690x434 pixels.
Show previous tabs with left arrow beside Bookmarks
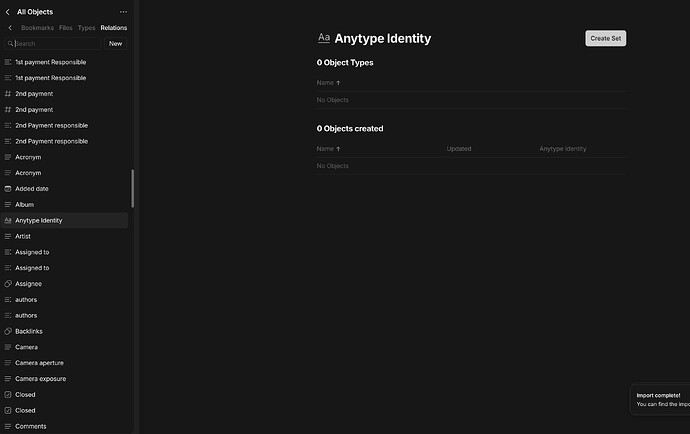pyautogui.click(x=10, y=28)
